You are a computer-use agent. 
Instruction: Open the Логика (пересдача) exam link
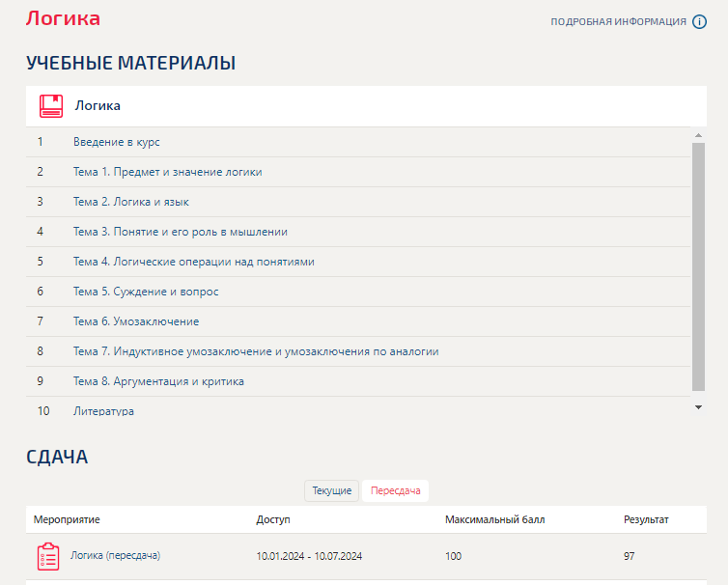[x=115, y=555]
